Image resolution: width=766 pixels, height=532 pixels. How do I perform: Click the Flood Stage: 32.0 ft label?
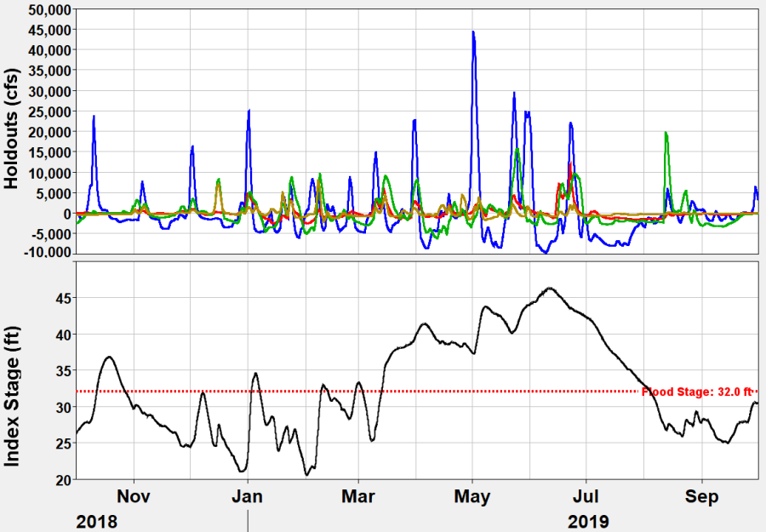point(695,391)
